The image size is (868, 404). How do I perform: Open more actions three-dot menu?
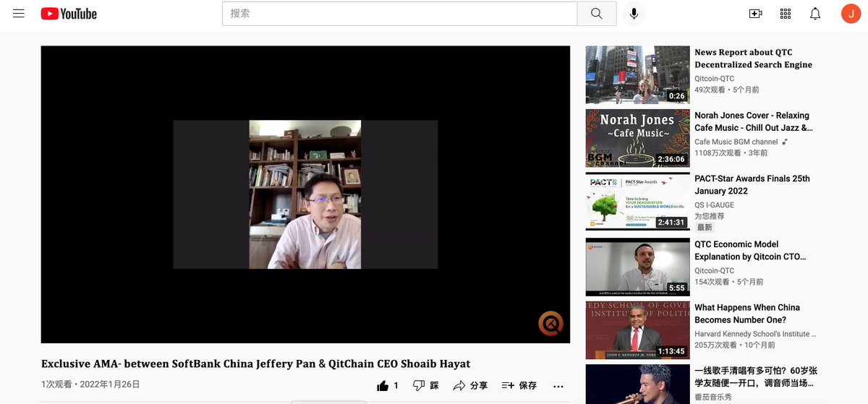[x=558, y=386]
